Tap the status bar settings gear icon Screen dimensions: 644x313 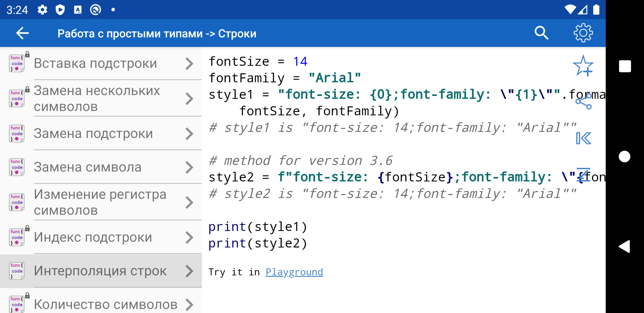tap(42, 10)
